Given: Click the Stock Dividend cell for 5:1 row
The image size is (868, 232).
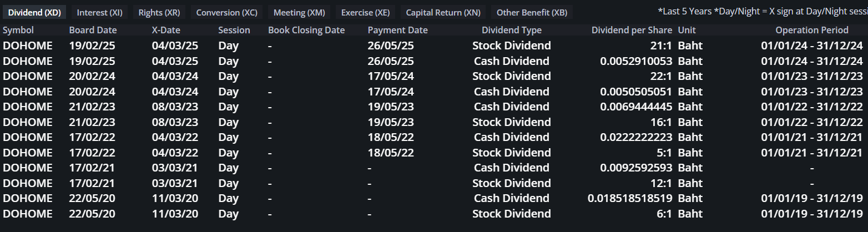Looking at the screenshot, I should point(512,153).
